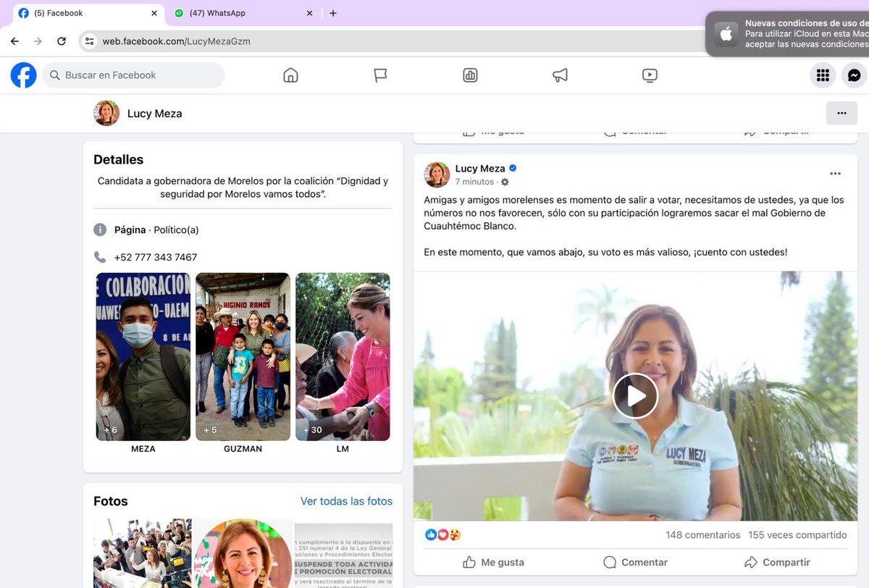This screenshot has height=588, width=869.
Task: Click Lucy Meza name on the post
Action: [x=480, y=168]
